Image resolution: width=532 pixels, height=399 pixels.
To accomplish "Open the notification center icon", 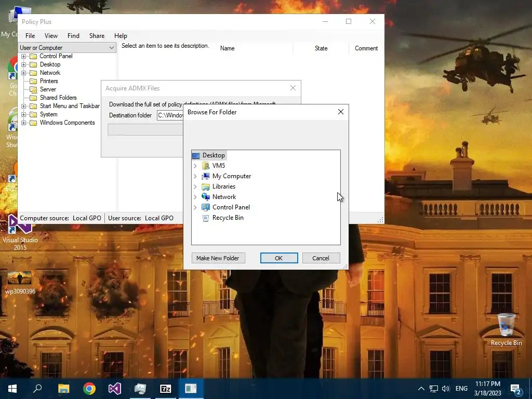I will [516, 389].
